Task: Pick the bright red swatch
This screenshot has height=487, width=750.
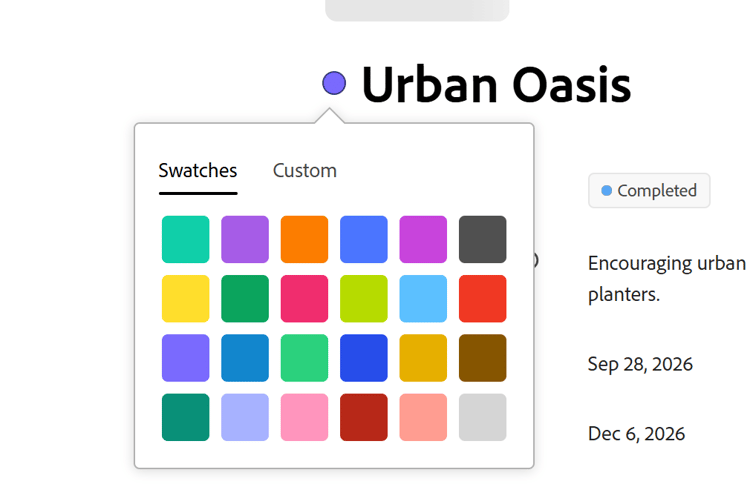Action: point(482,299)
